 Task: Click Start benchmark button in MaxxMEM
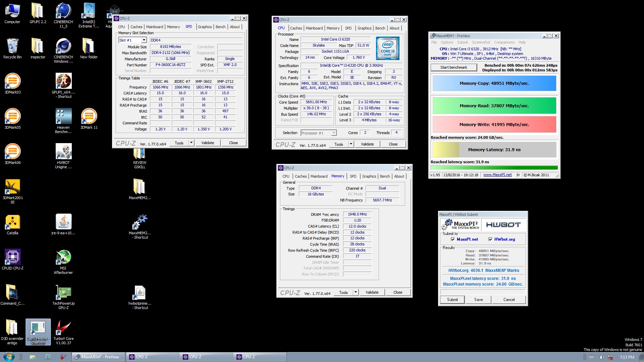click(453, 67)
